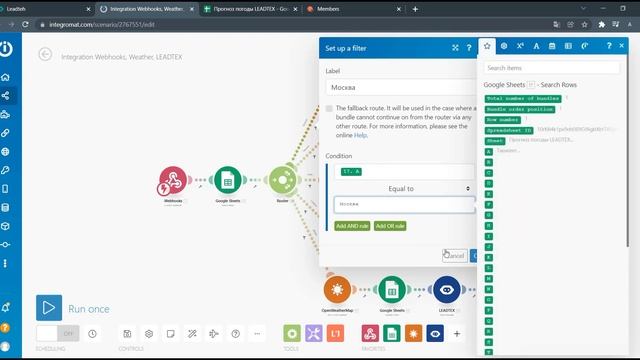Image resolution: width=640 pixels, height=360 pixels.
Task: Open Data stores icon in sidebar
Action: (5, 207)
